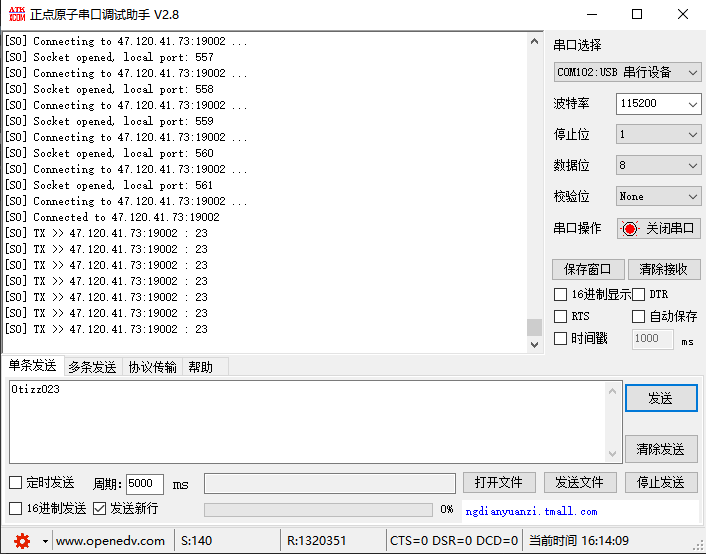706x554 pixels.
Task: Click the 'local port: 561' log line
Action: [x=109, y=185]
